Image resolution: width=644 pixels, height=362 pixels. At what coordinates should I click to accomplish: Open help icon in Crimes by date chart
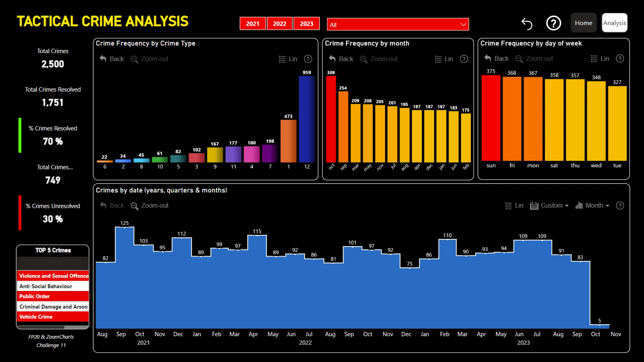[x=620, y=205]
